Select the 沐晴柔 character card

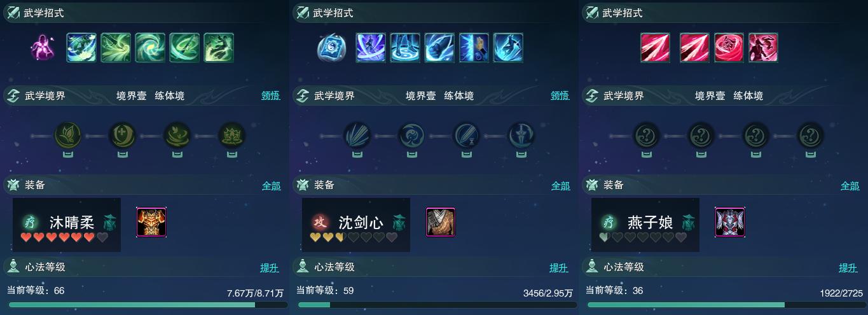pos(67,225)
